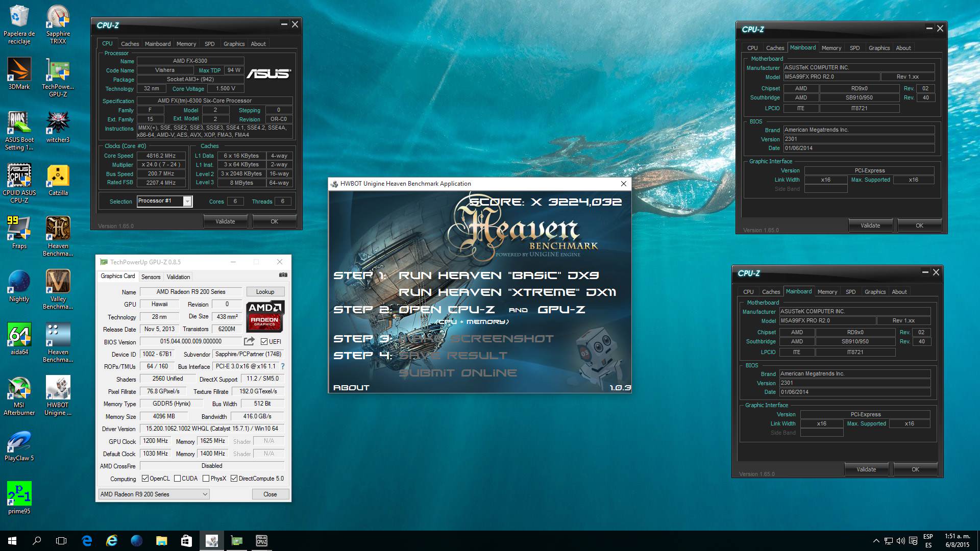The height and width of the screenshot is (551, 980).
Task: Switch to Sensors tab in GPU-Z
Action: point(151,277)
